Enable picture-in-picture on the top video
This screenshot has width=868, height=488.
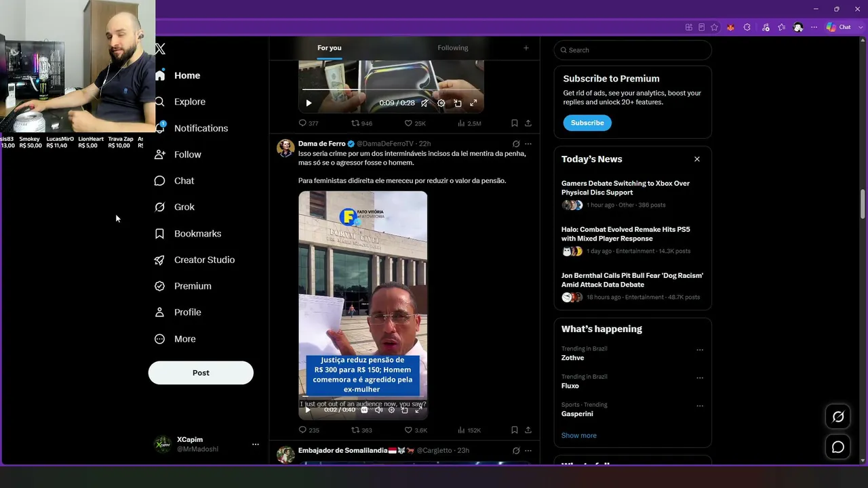pos(458,103)
